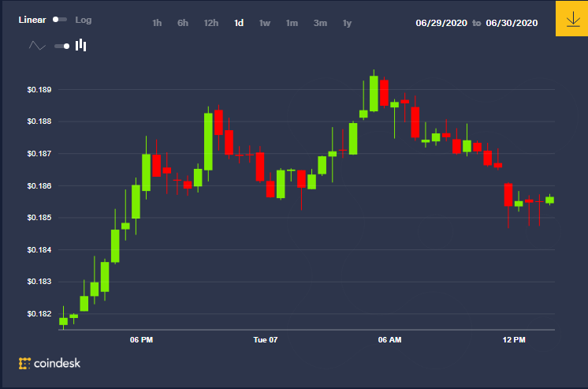Open the 06/30/2020 end date field

pyautogui.click(x=512, y=23)
